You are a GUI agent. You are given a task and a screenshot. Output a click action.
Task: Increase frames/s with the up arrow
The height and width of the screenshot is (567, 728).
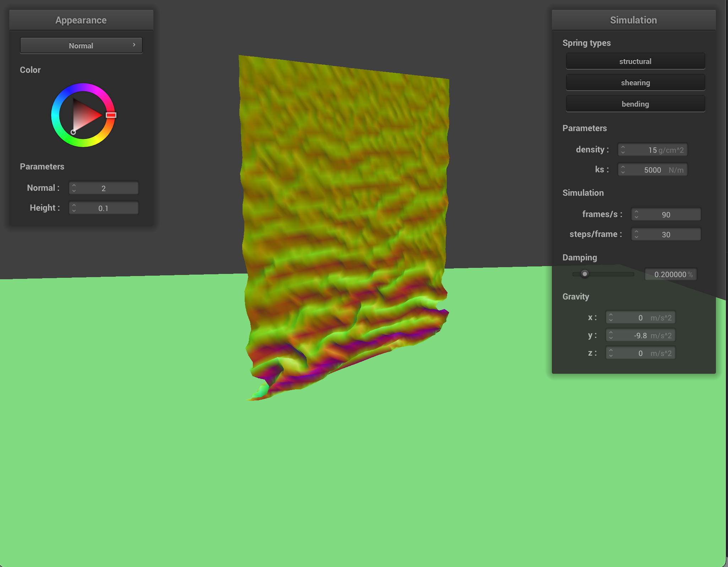tap(636, 211)
